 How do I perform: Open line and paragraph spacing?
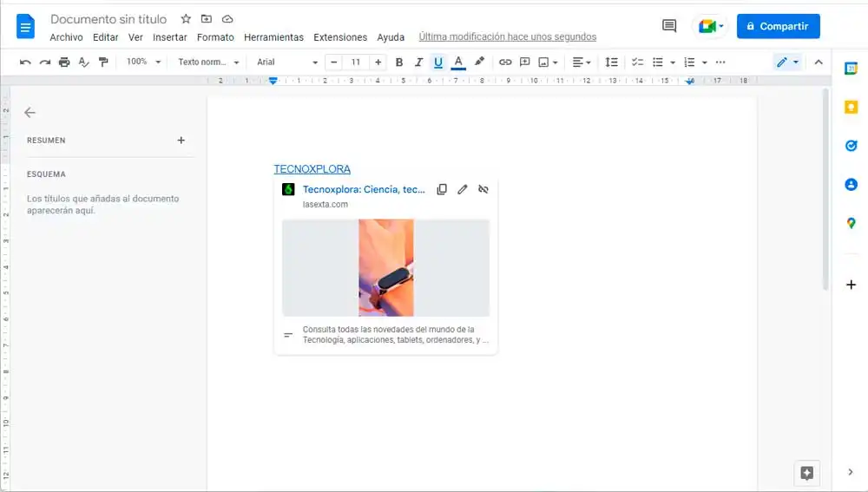tap(611, 62)
